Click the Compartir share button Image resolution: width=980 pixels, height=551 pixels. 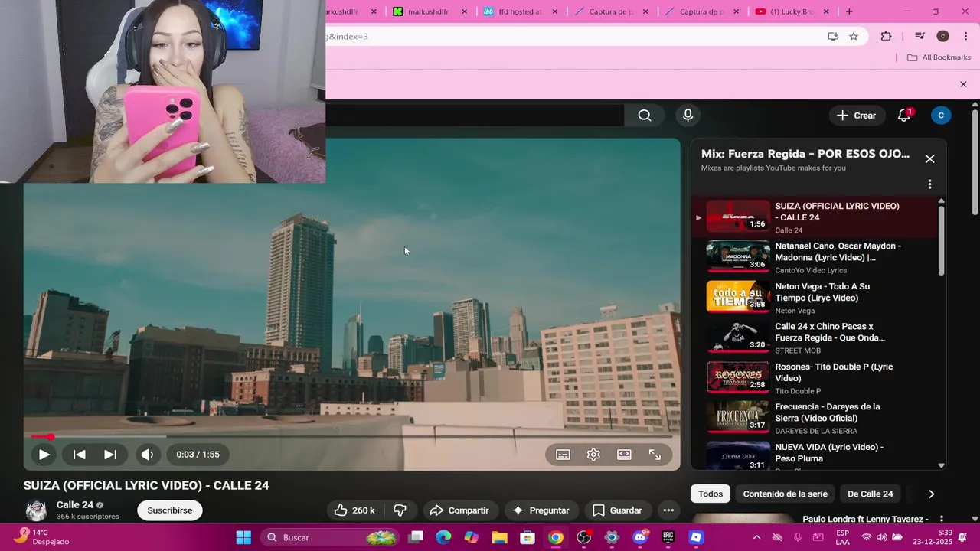(x=459, y=510)
